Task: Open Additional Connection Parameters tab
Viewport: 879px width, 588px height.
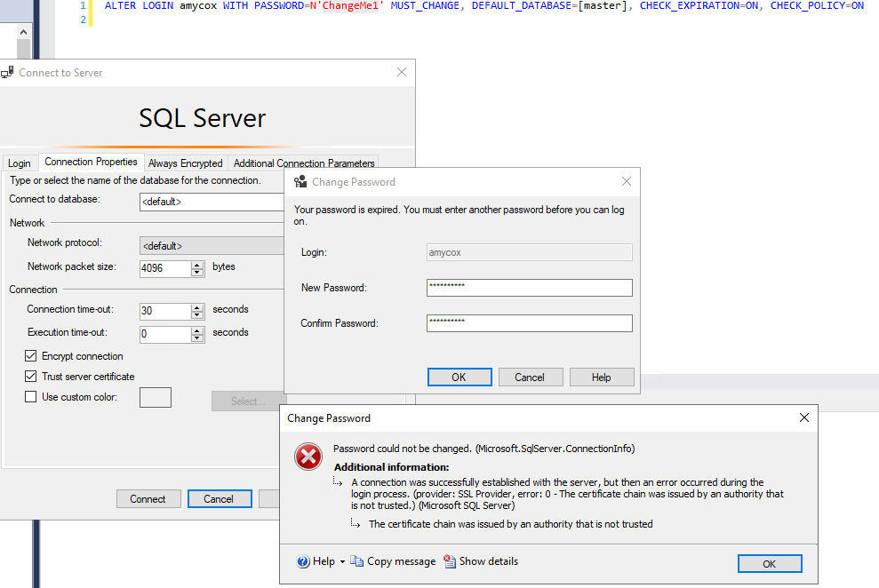Action: pos(304,163)
